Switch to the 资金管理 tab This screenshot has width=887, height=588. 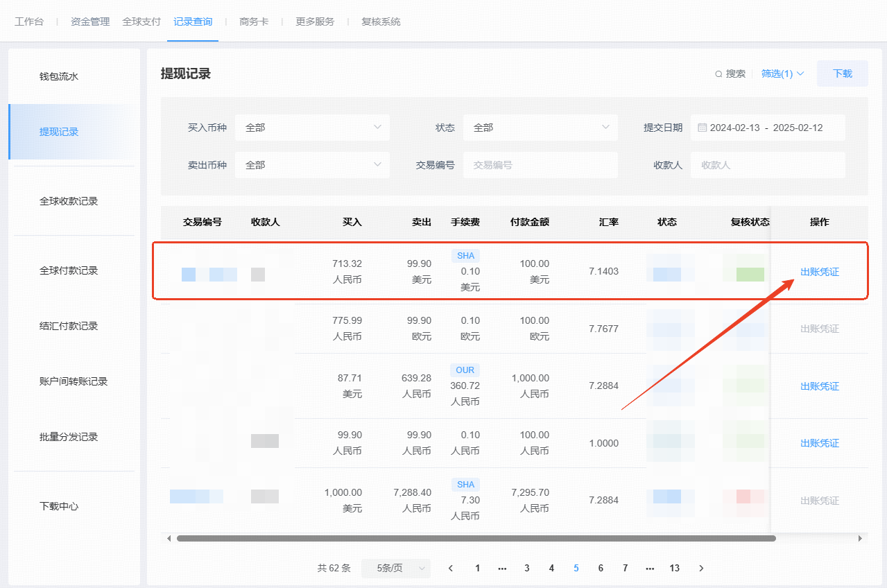(x=90, y=21)
